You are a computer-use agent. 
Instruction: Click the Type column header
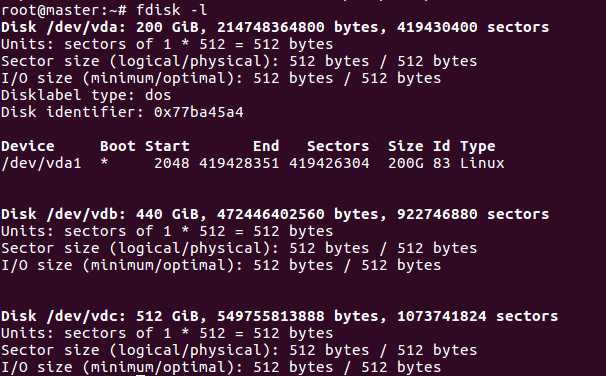[x=478, y=147]
